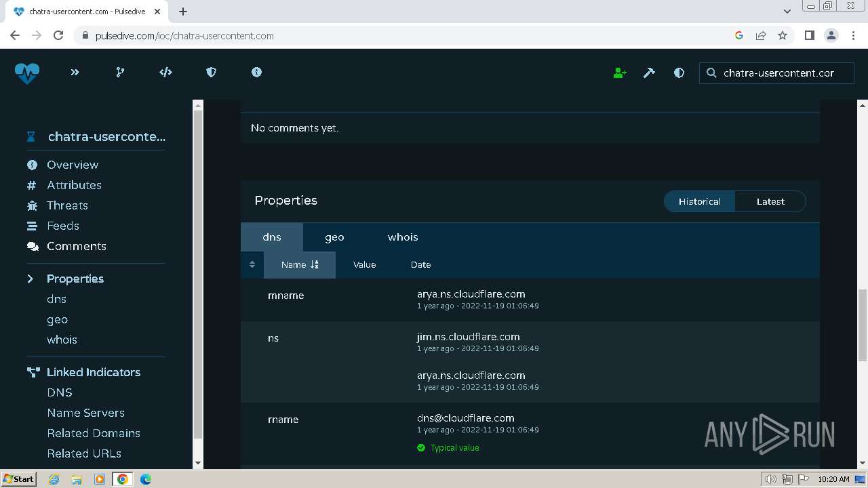868x488 pixels.
Task: Click the list icon next to Feeds
Action: pyautogui.click(x=32, y=226)
